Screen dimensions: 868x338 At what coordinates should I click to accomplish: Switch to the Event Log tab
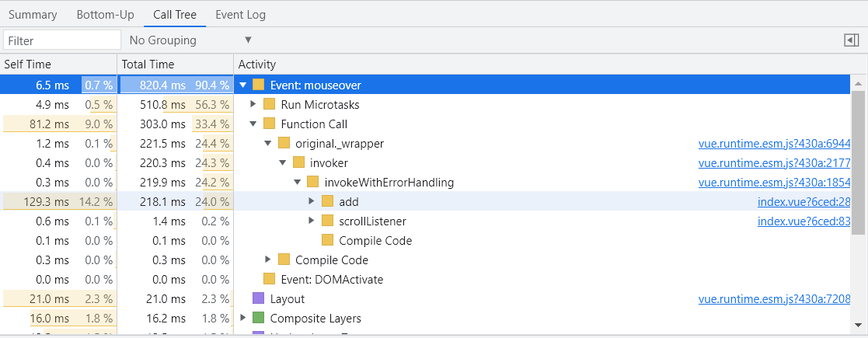tap(240, 15)
